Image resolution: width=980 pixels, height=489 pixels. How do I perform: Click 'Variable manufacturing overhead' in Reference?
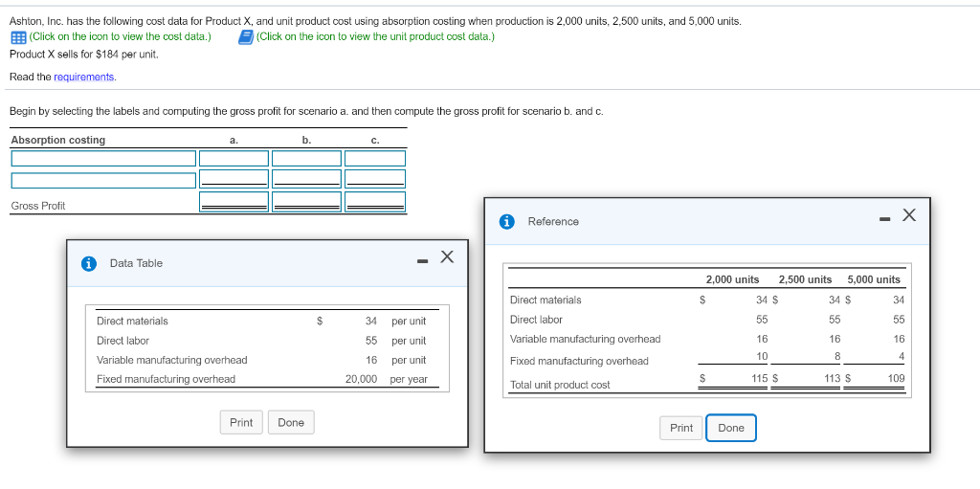[586, 339]
